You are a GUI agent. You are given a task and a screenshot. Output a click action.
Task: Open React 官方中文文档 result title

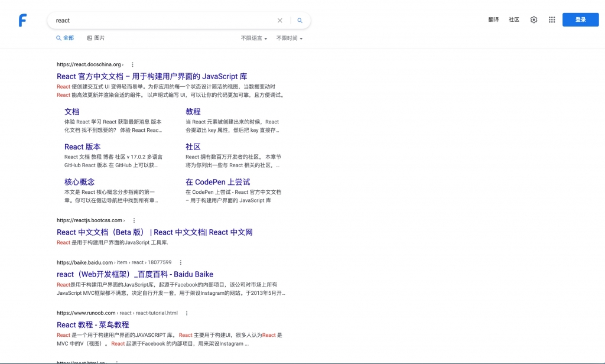tap(152, 76)
